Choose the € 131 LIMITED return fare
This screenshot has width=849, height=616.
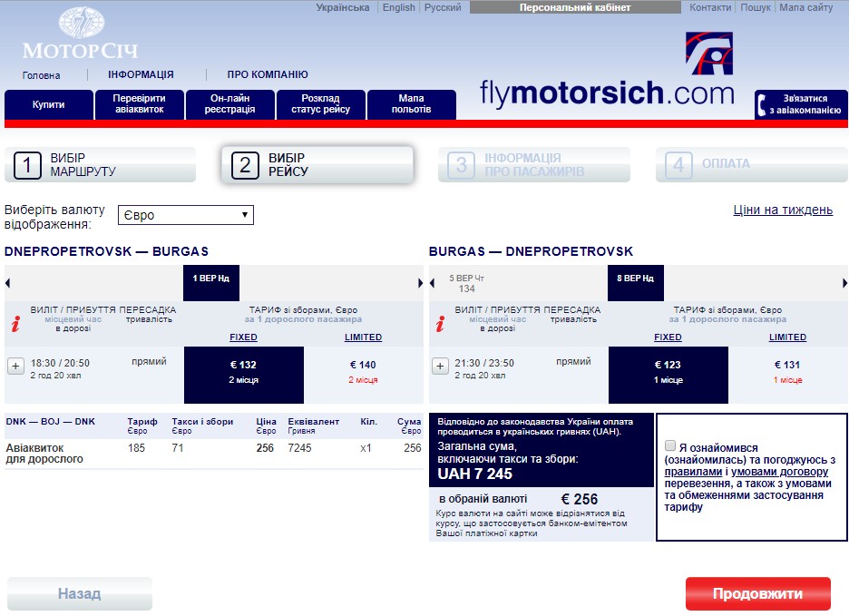(x=788, y=375)
